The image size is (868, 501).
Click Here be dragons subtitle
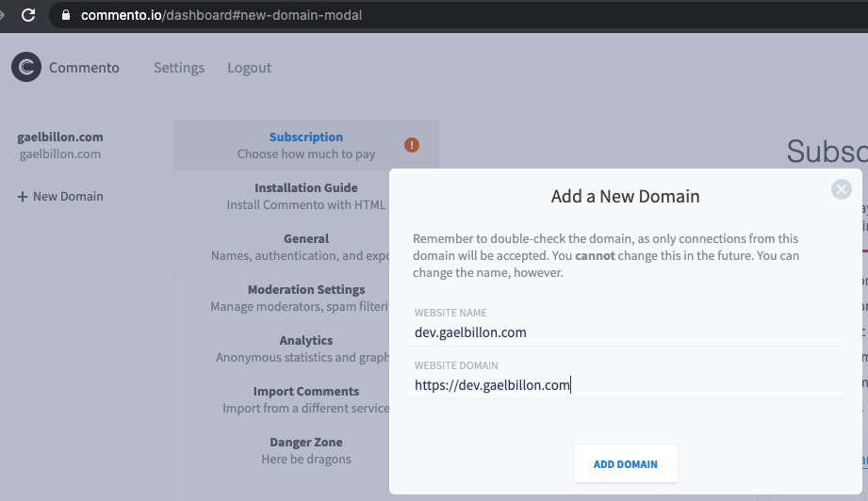pyautogui.click(x=306, y=459)
